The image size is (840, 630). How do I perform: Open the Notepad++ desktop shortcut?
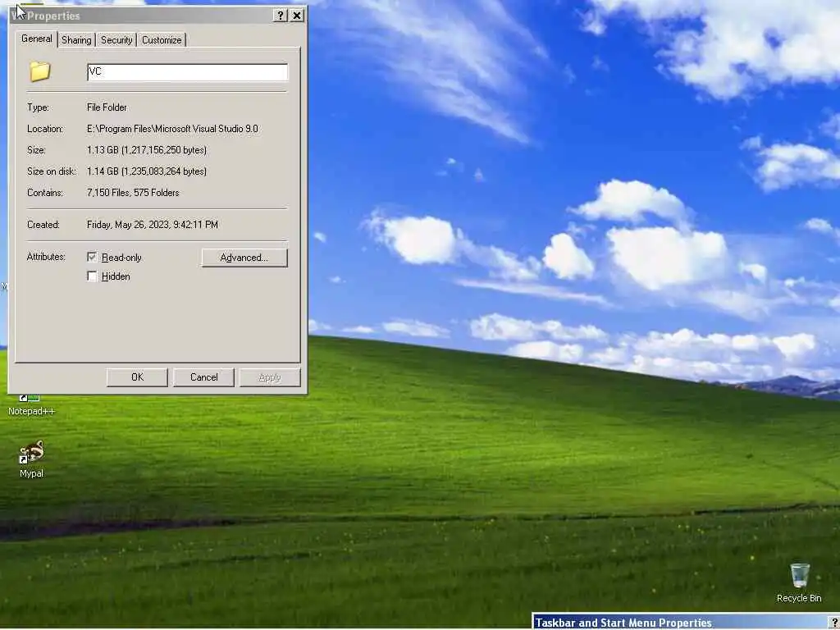coord(31,404)
